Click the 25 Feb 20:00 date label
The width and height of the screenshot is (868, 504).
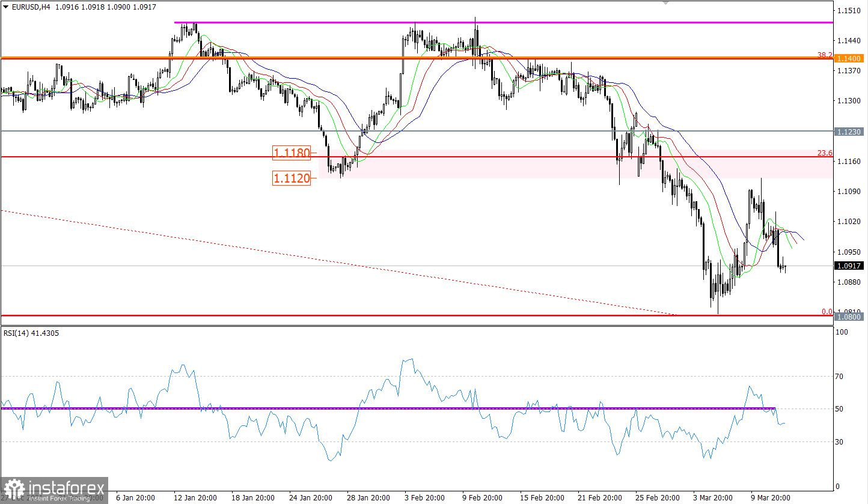point(659,498)
